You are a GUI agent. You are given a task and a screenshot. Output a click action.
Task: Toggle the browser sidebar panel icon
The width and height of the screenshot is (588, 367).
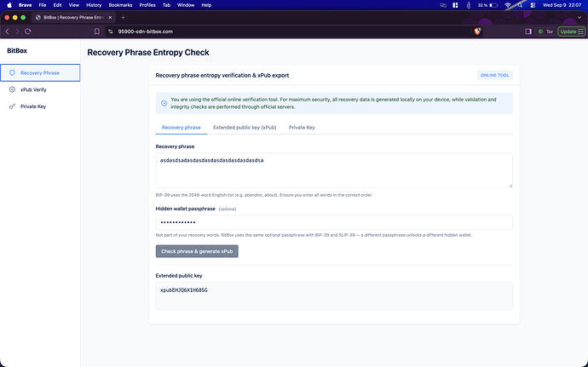point(528,32)
